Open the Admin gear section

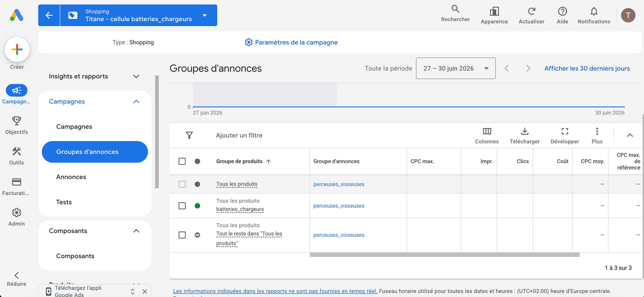pos(16,217)
